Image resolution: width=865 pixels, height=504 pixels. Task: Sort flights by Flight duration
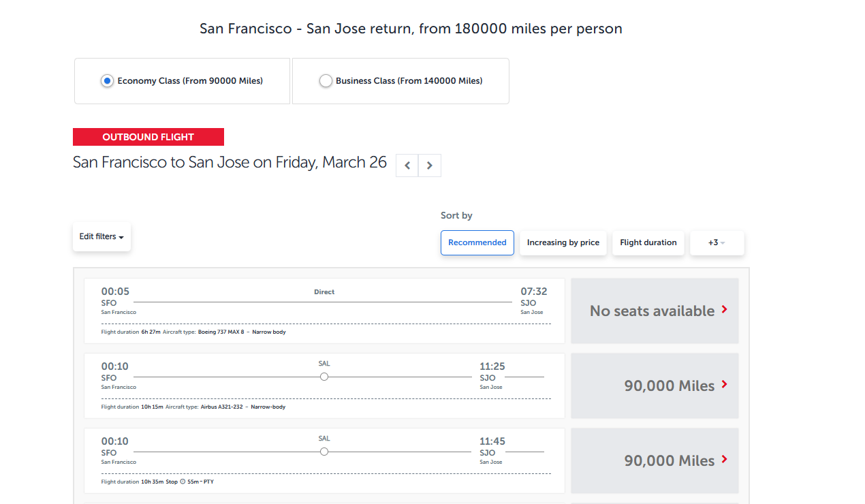[x=648, y=242]
